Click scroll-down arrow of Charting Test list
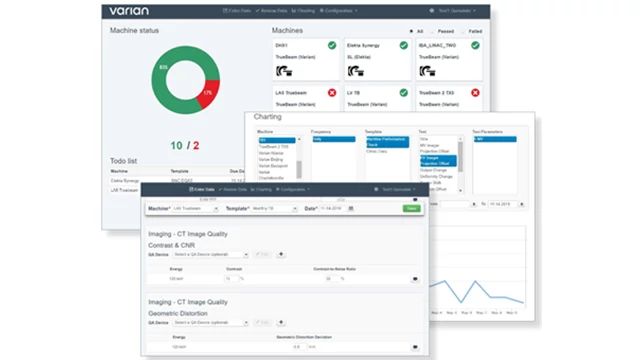 click(461, 191)
